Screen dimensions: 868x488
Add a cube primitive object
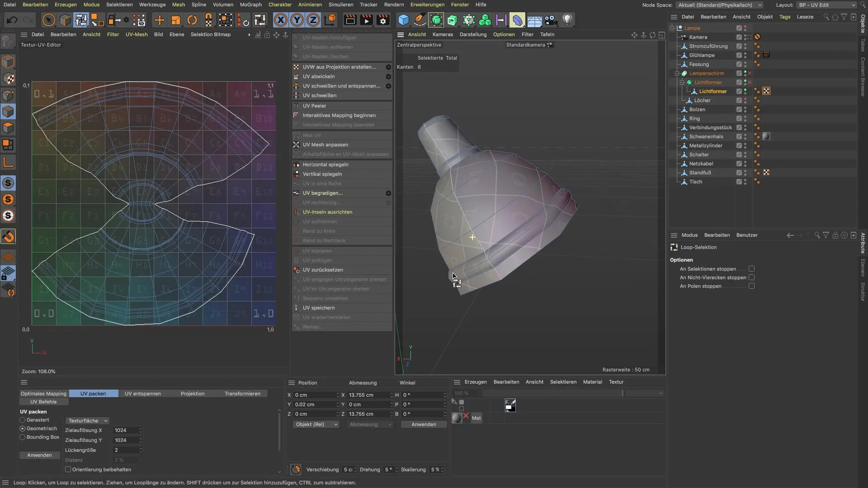coord(403,20)
